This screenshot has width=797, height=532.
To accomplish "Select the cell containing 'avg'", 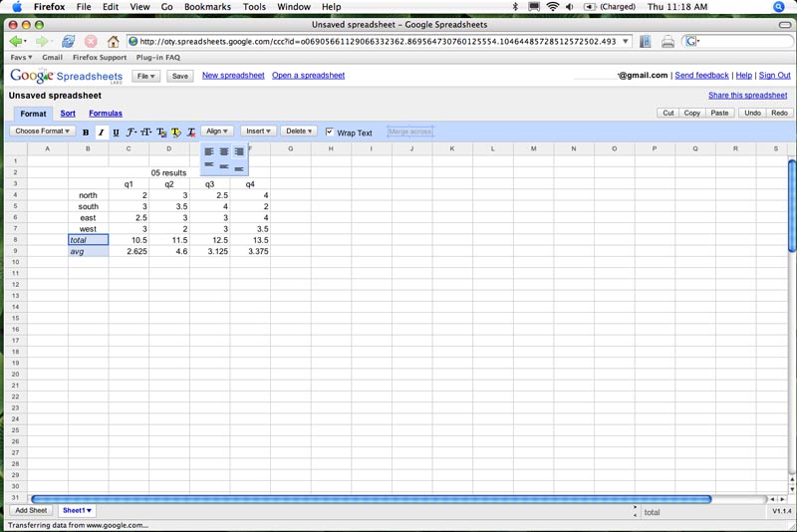I will point(88,251).
